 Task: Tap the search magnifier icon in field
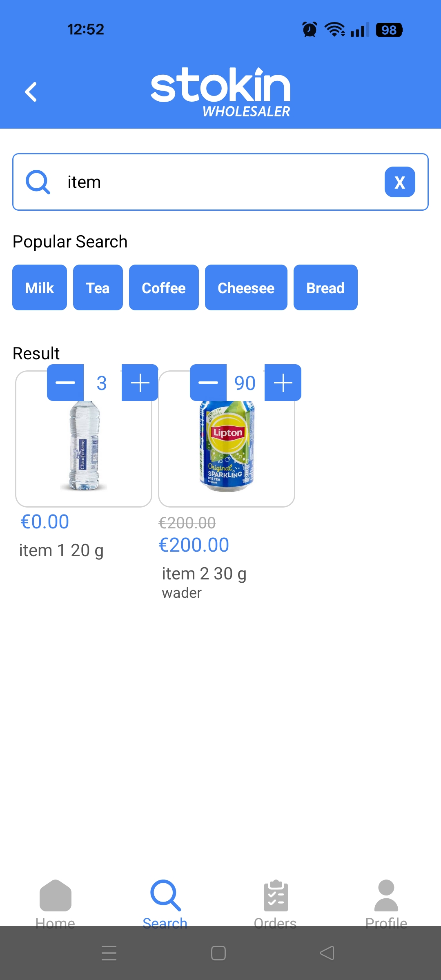click(x=38, y=182)
